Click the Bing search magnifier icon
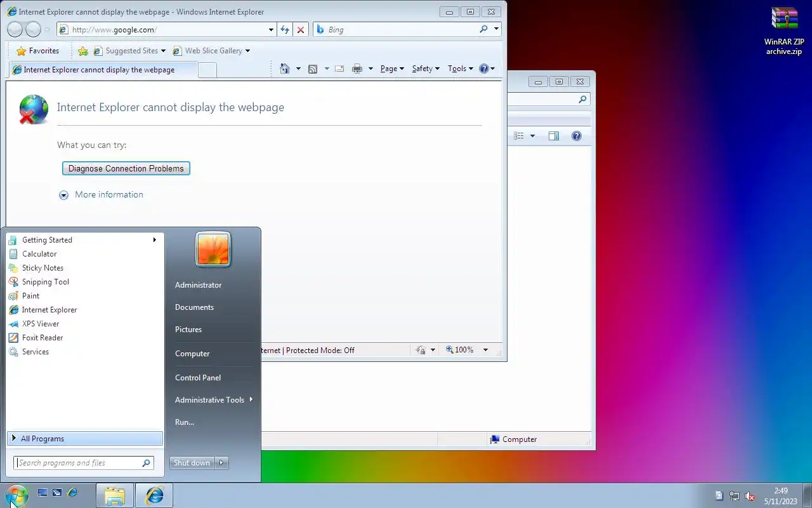812x508 pixels. point(484,29)
